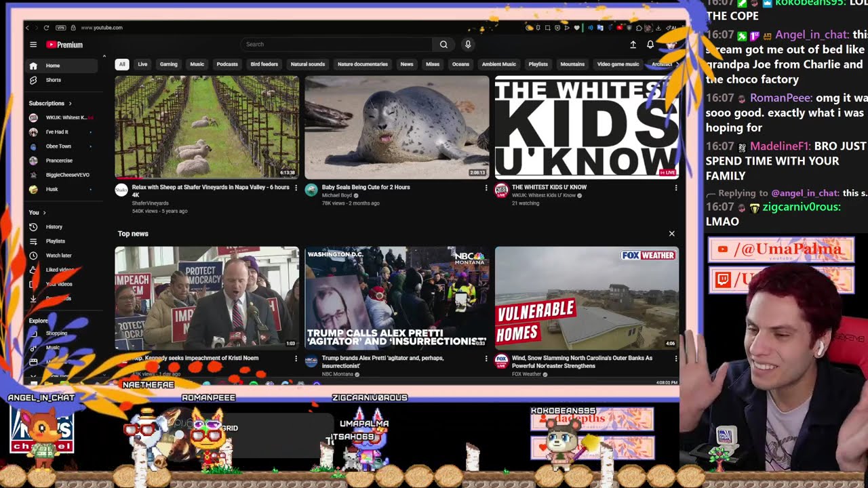This screenshot has height=488, width=868.
Task: Select the Oceans filter chip
Action: tap(460, 64)
